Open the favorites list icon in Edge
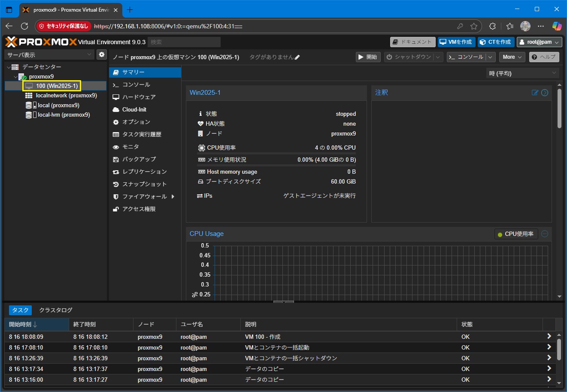This screenshot has height=392, width=567. point(510,26)
